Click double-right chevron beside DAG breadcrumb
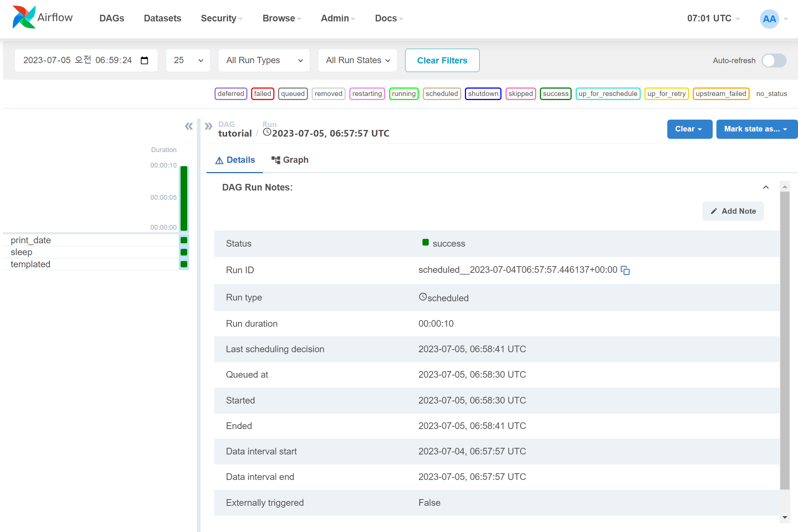The image size is (798, 532). coord(209,126)
